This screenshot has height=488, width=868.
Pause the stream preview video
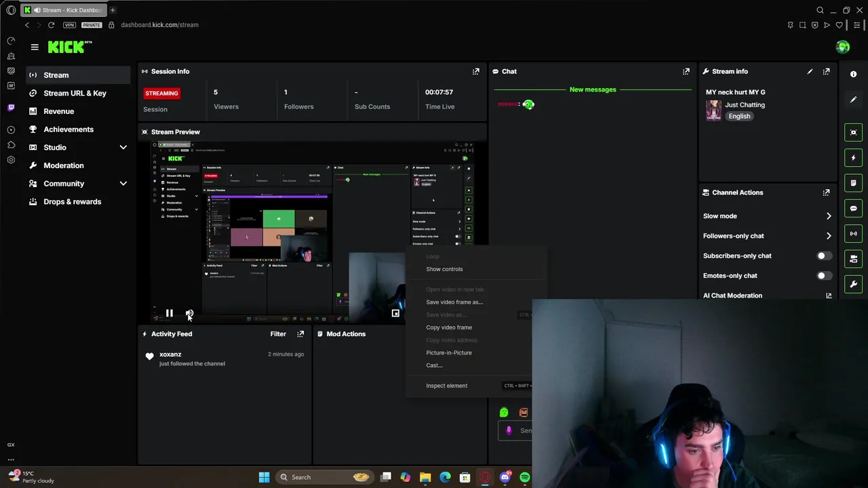170,313
